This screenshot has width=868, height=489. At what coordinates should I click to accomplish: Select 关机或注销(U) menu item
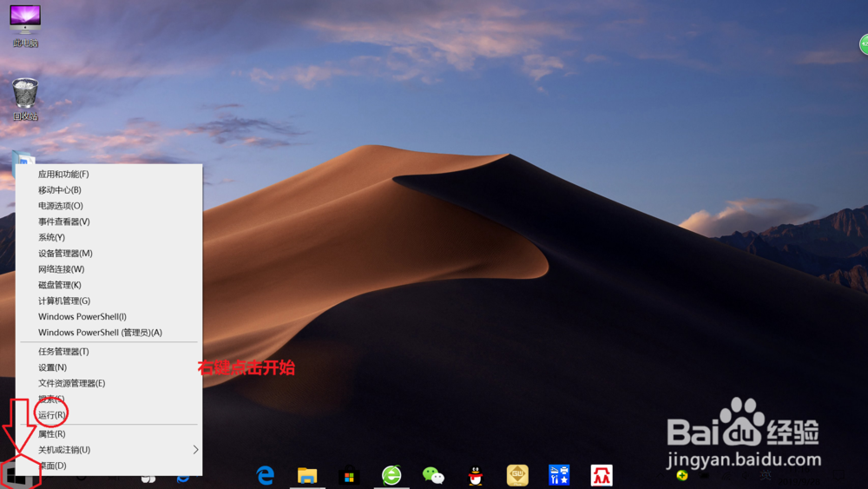click(x=109, y=450)
